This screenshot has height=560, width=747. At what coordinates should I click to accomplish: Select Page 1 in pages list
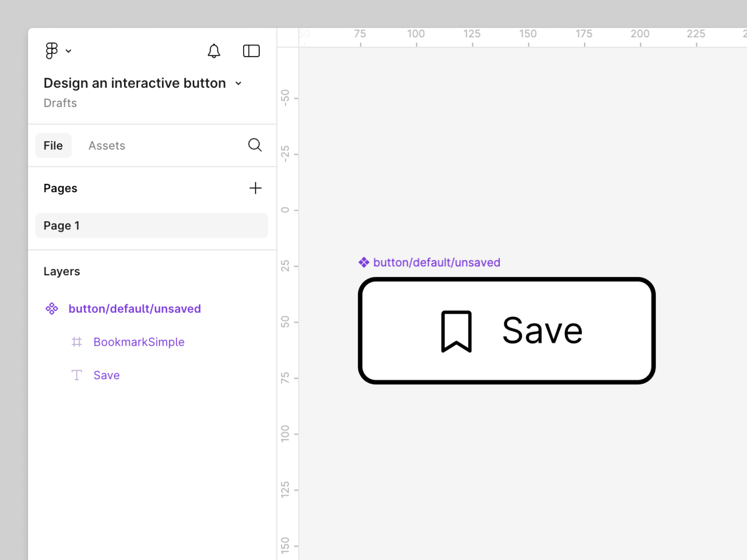tap(151, 226)
